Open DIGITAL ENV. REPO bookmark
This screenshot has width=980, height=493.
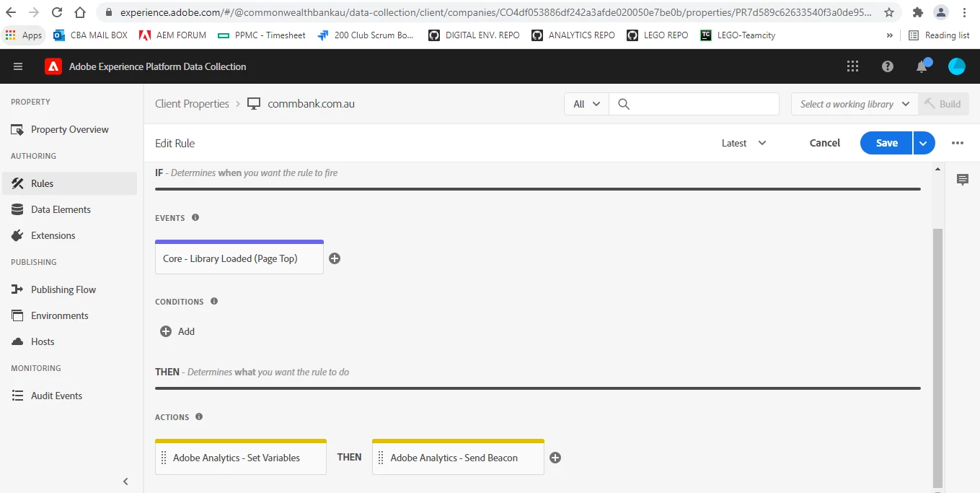[x=474, y=35]
